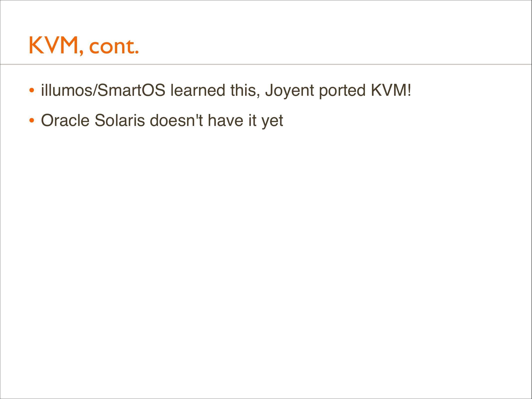Click the word "Oracle" in the second bullet
Image resolution: width=532 pixels, height=399 pixels.
(x=65, y=121)
